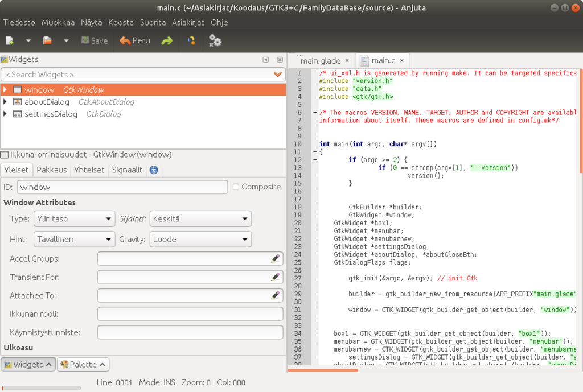The width and height of the screenshot is (583, 392).
Task: Switch to the Signaalit tab
Action: 127,170
